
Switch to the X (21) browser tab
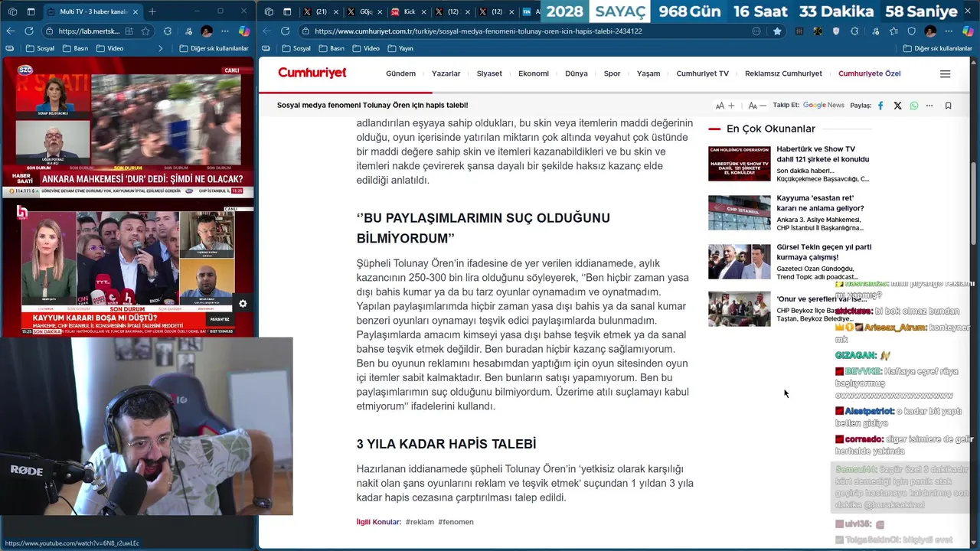click(x=315, y=11)
